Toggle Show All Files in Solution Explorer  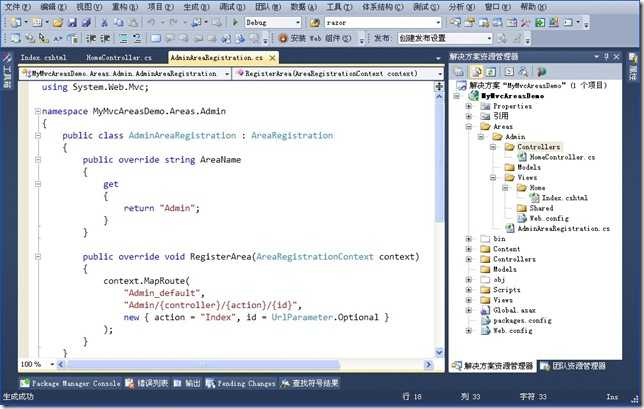[x=477, y=72]
